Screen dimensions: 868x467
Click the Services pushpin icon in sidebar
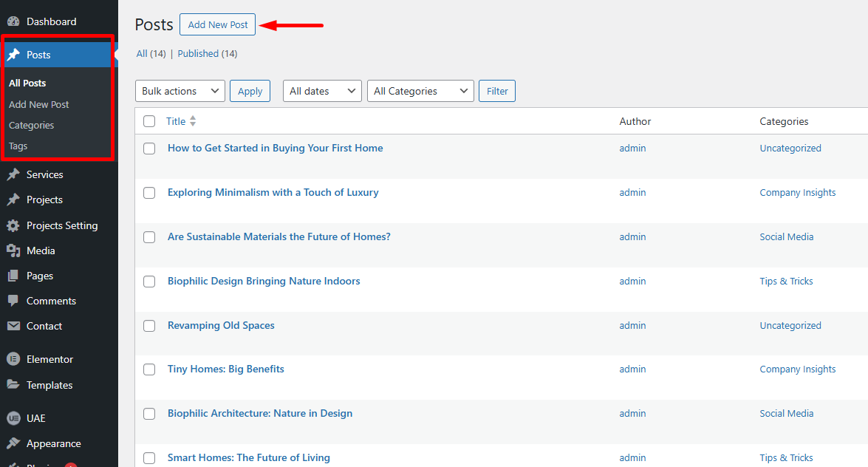coord(13,175)
